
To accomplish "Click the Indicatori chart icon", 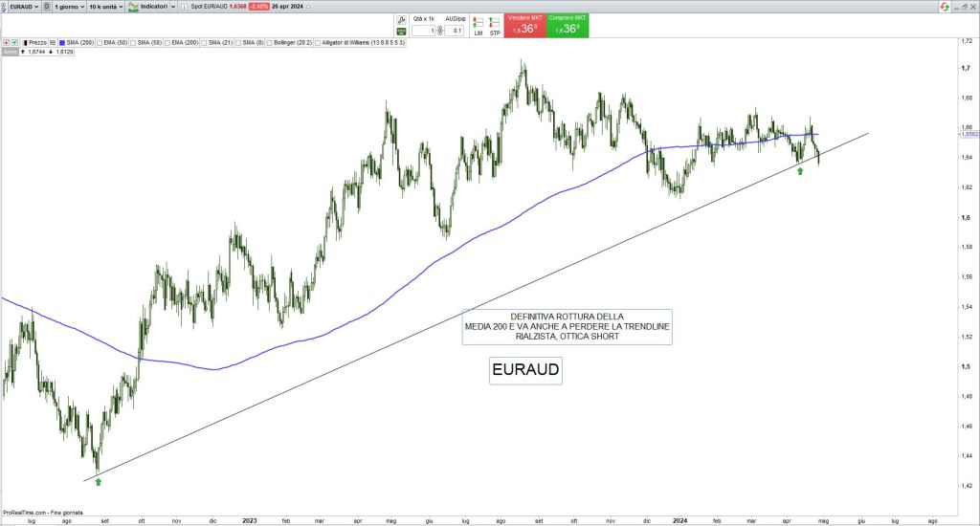I will pyautogui.click(x=133, y=7).
